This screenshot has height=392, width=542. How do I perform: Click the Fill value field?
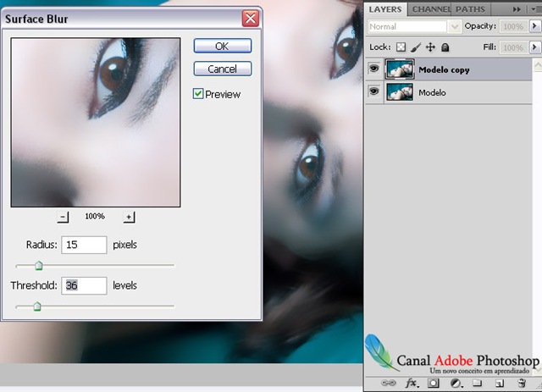tap(513, 47)
